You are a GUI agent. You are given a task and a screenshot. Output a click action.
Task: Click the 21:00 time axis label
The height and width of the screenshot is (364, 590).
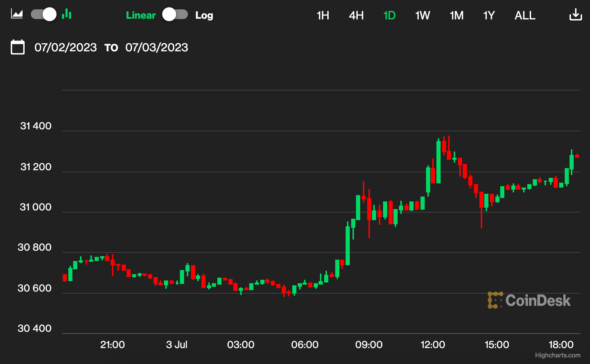(112, 345)
